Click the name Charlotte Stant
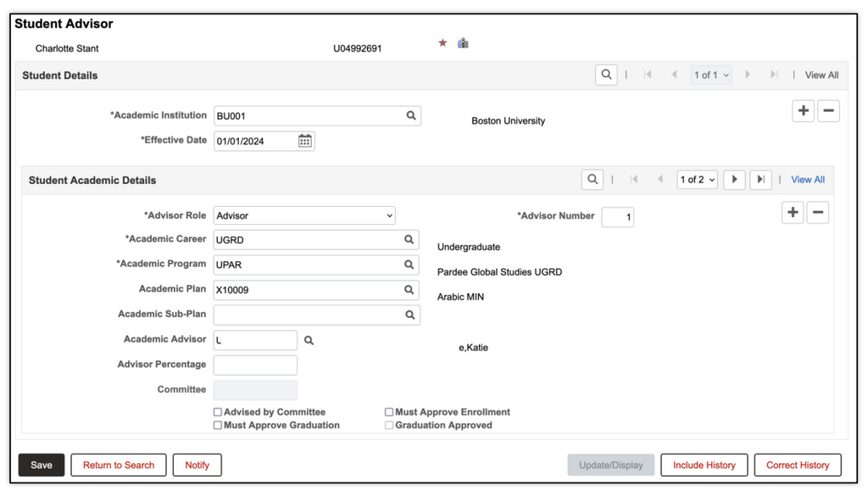Screen dimensions: 868x491 coord(67,48)
